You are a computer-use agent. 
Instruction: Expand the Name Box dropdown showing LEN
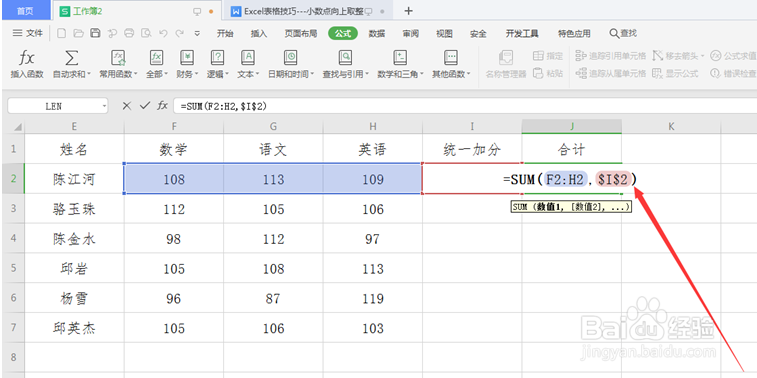point(105,106)
